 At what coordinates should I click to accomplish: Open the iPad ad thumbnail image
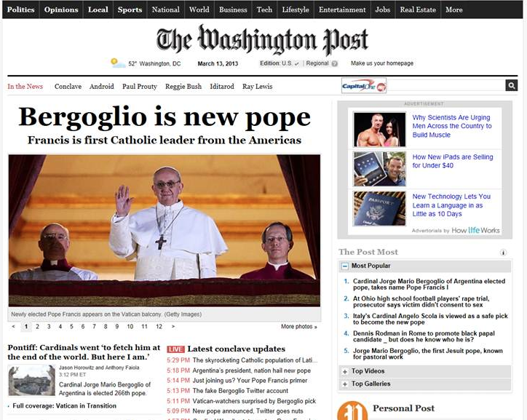[x=379, y=169]
